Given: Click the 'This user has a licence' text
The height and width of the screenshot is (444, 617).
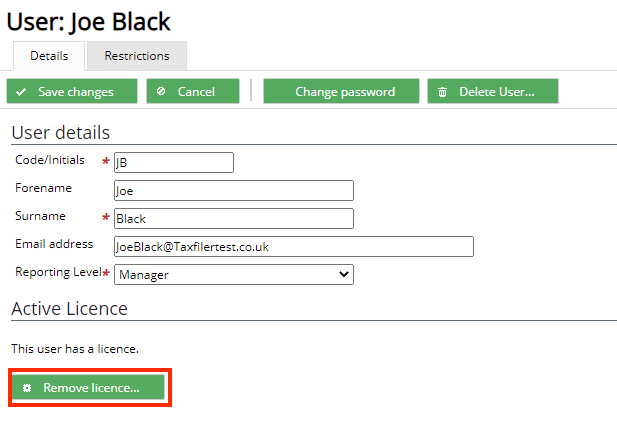Looking at the screenshot, I should pos(75,349).
